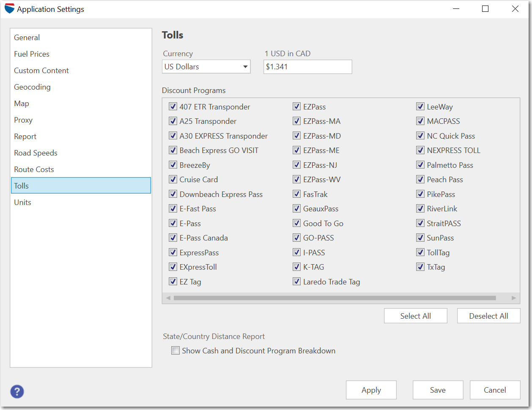Toggle the Laredo Trade Tag checkbox
Image resolution: width=532 pixels, height=410 pixels.
click(x=297, y=282)
